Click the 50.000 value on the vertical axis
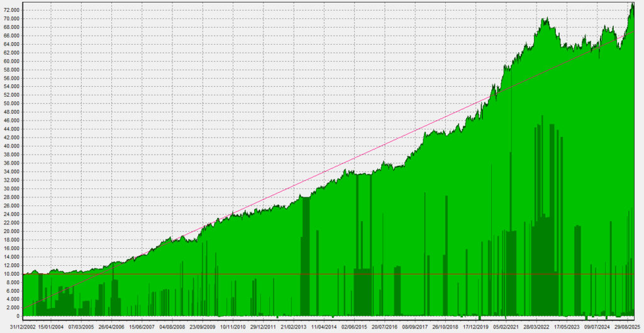The height and width of the screenshot is (333, 644). (x=13, y=104)
